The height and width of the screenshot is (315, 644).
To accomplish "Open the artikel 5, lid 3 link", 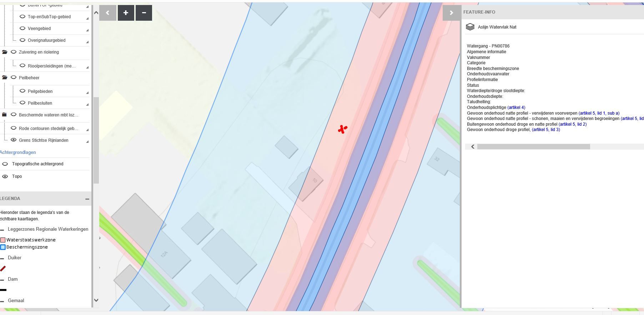I will (546, 130).
